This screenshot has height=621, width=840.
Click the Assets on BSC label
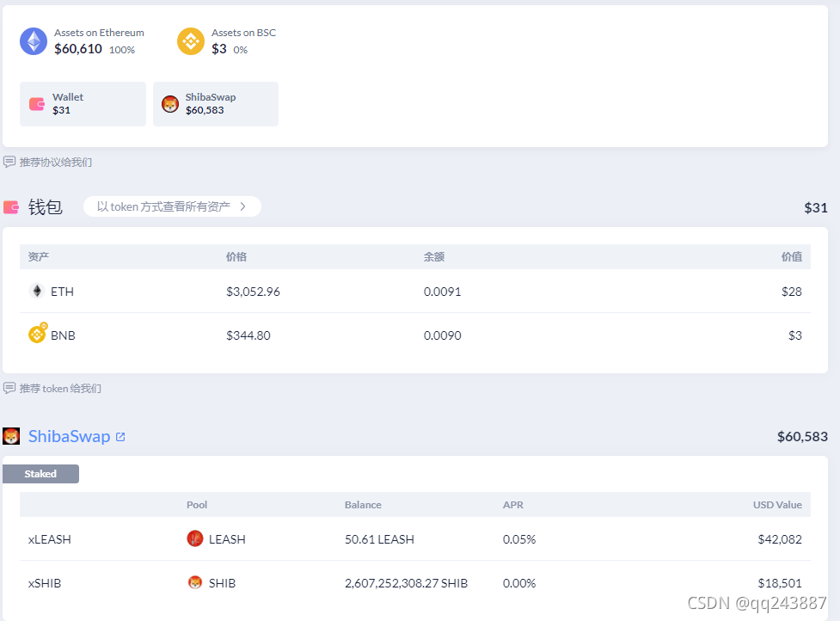244,33
